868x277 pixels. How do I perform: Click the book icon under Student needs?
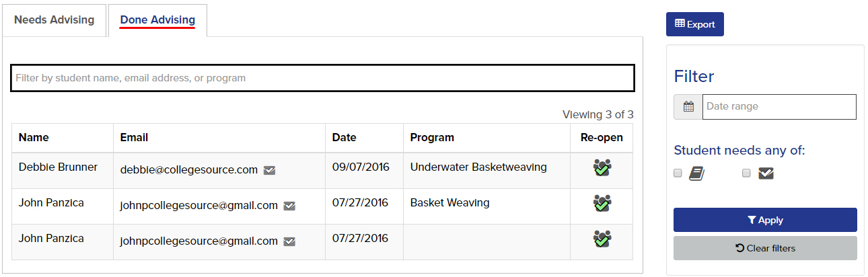coord(696,174)
